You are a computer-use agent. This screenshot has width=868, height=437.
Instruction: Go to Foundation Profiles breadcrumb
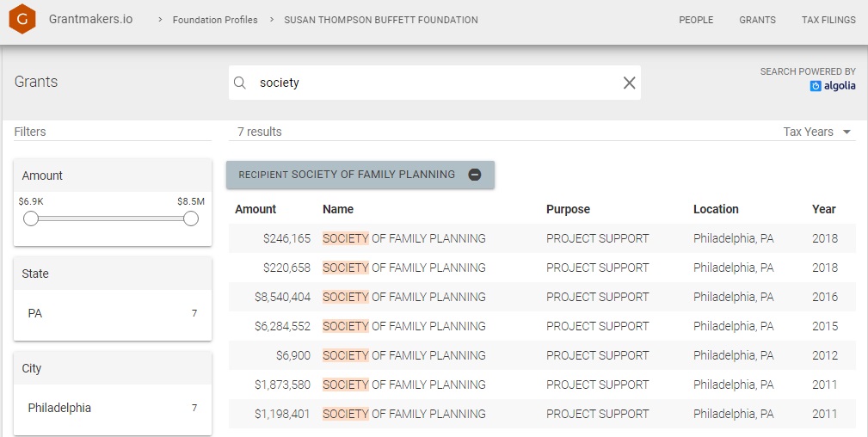(x=215, y=20)
